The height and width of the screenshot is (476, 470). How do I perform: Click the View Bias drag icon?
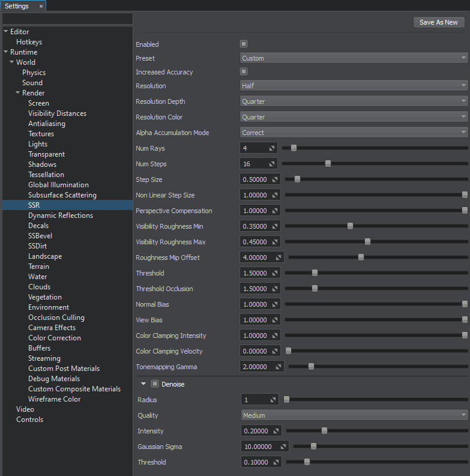click(275, 320)
